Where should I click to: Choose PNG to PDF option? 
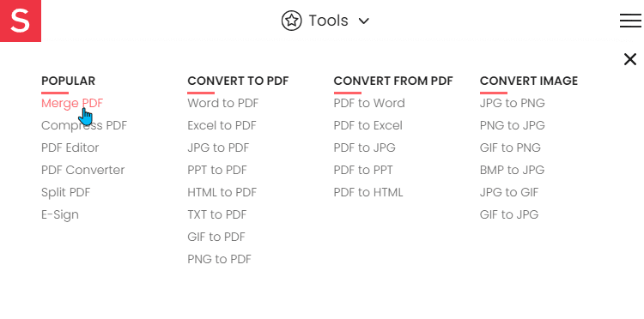tap(219, 259)
